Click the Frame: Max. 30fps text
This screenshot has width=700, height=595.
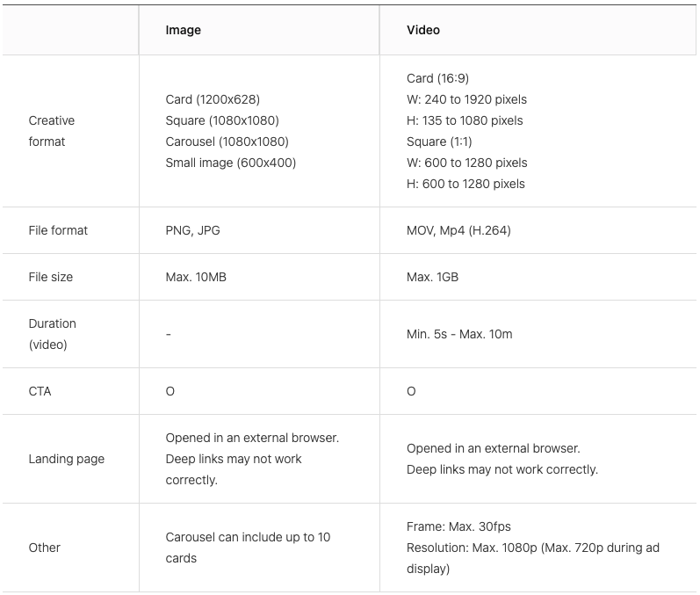[x=458, y=526]
